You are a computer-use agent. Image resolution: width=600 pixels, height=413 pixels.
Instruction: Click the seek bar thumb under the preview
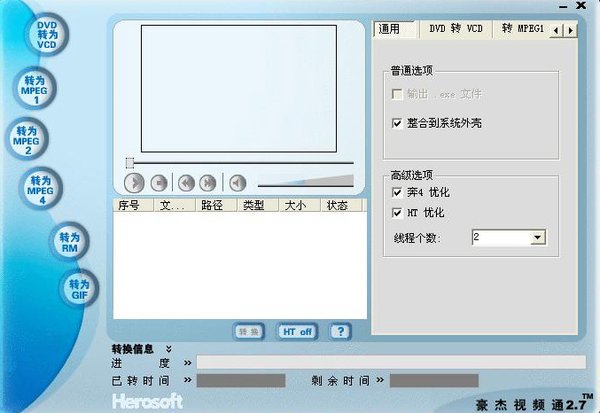[x=130, y=163]
